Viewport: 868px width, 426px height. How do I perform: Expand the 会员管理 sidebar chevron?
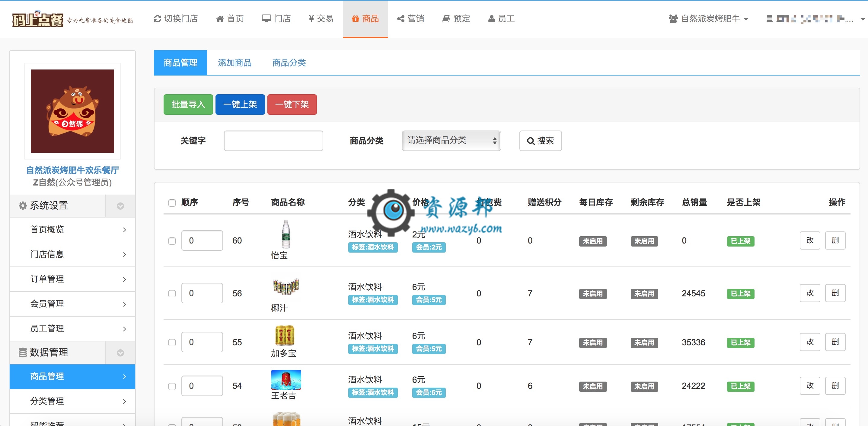click(124, 304)
